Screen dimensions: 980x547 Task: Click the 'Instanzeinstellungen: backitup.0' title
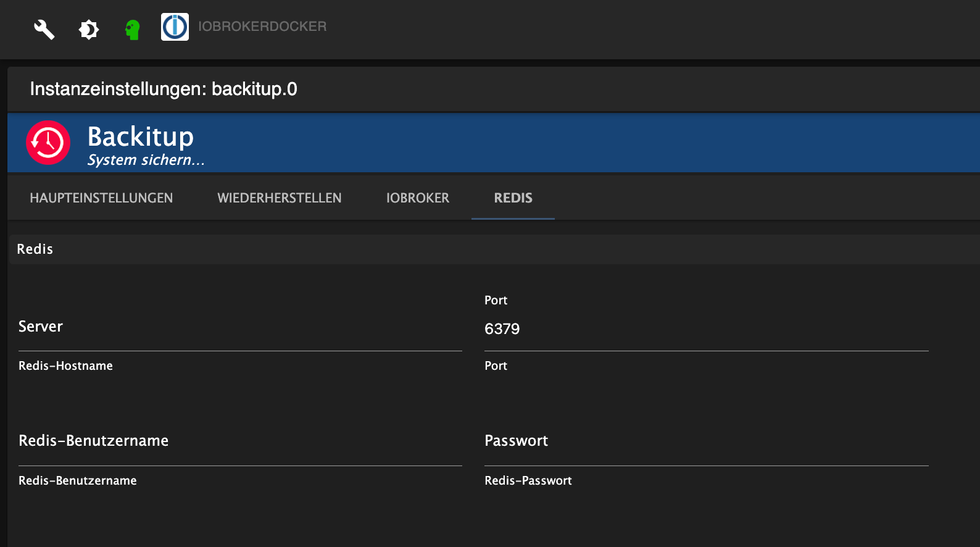(x=164, y=89)
